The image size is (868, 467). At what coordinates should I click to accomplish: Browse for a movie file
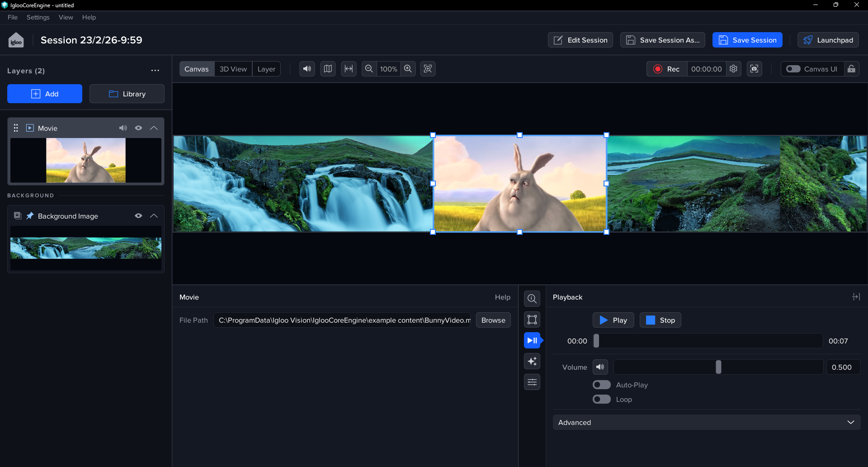click(x=493, y=320)
